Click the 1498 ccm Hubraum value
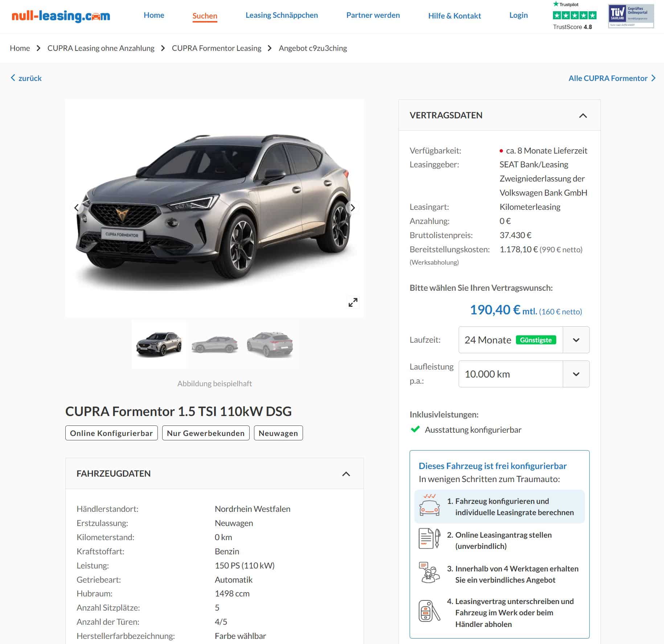This screenshot has width=664, height=644. click(232, 594)
